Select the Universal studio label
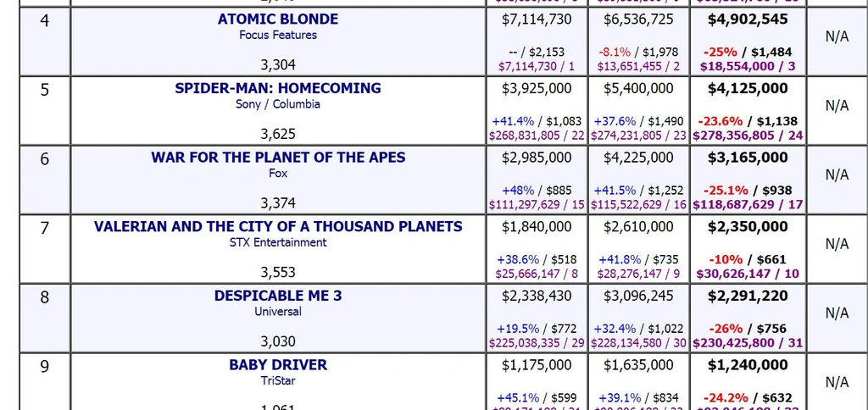The image size is (868, 410). click(x=278, y=312)
